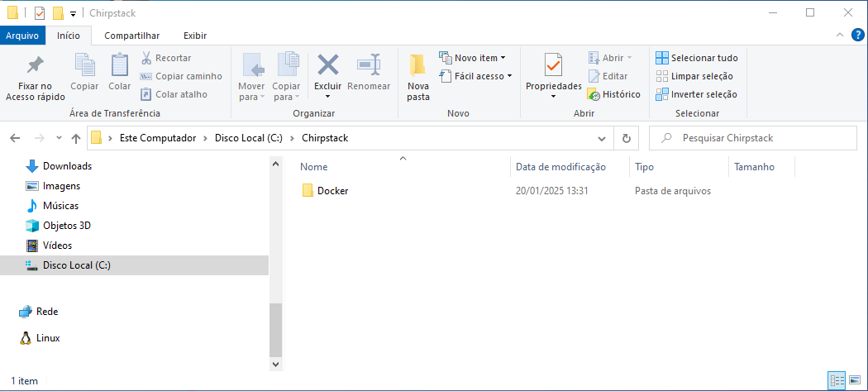Open Imagens in the navigation pane
This screenshot has height=391, width=868.
61,185
